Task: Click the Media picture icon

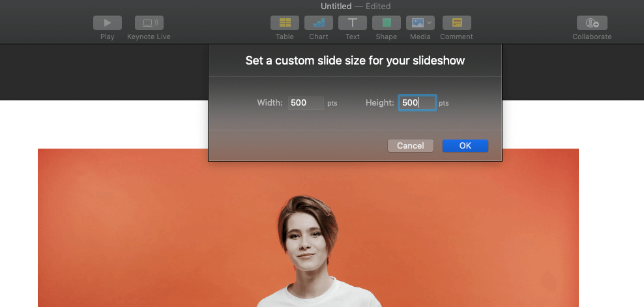Action: (x=416, y=23)
